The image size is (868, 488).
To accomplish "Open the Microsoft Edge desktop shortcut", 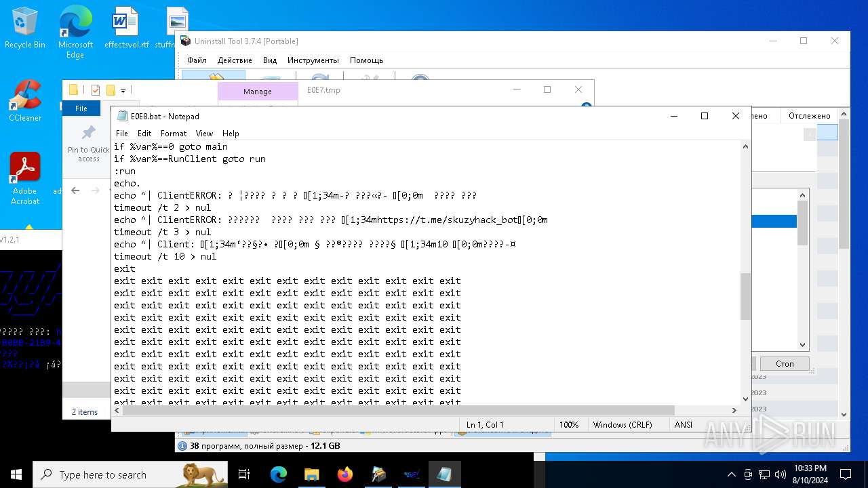I will pyautogui.click(x=75, y=31).
